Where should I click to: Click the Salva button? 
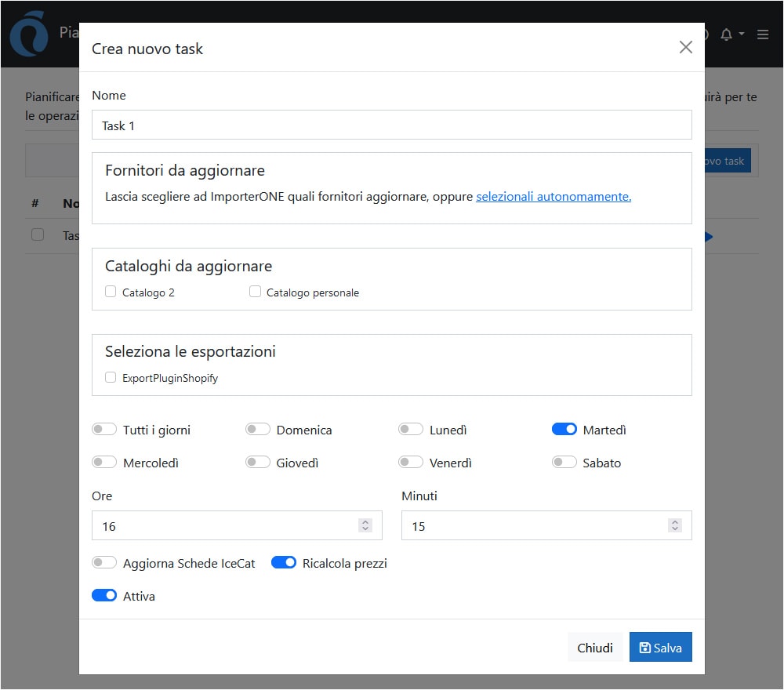660,648
